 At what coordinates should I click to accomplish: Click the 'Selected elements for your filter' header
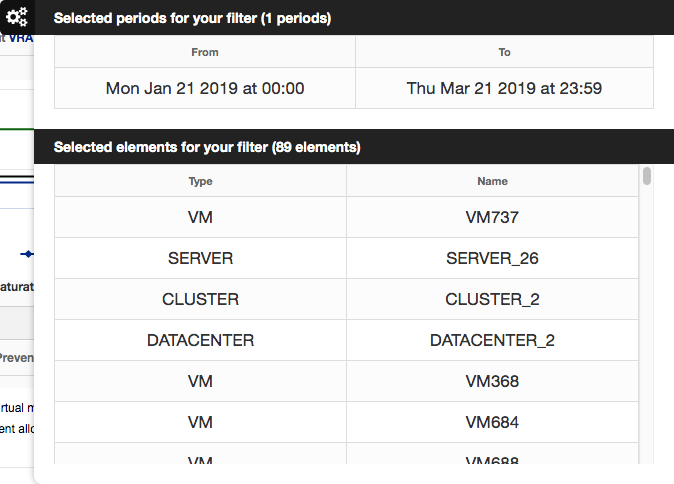point(207,147)
